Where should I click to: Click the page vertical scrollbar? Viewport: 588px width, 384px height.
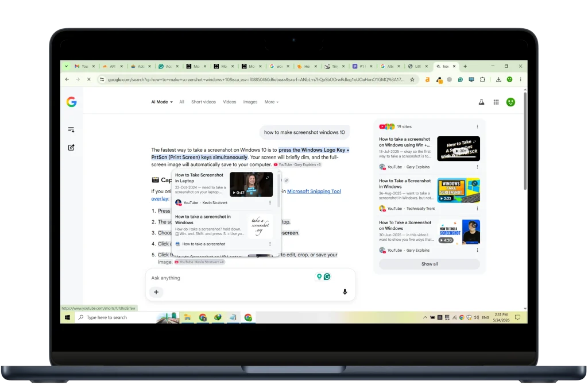click(x=525, y=142)
